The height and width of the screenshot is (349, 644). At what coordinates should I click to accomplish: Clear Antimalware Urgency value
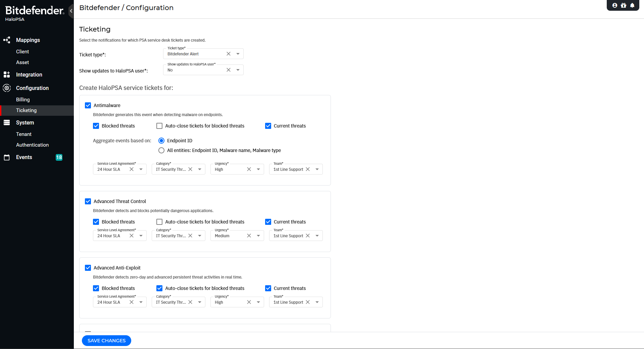pyautogui.click(x=249, y=169)
